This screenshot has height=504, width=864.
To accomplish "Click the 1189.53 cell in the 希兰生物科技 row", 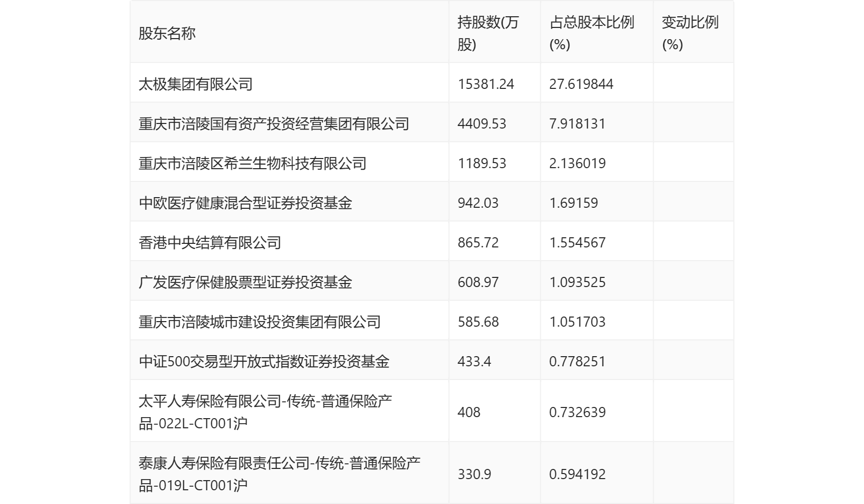I will [x=482, y=163].
